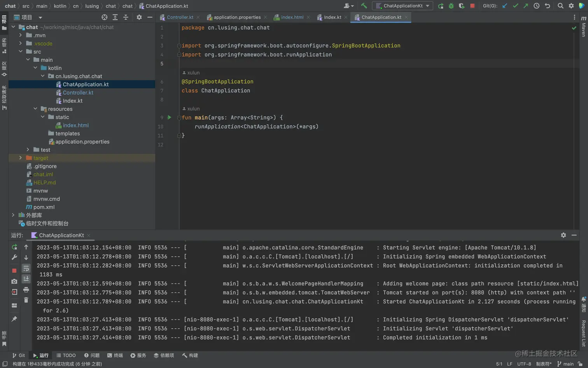Screen dimensions: 588x368
Task: Click the search everywhere magnifier icon
Action: coord(560,6)
